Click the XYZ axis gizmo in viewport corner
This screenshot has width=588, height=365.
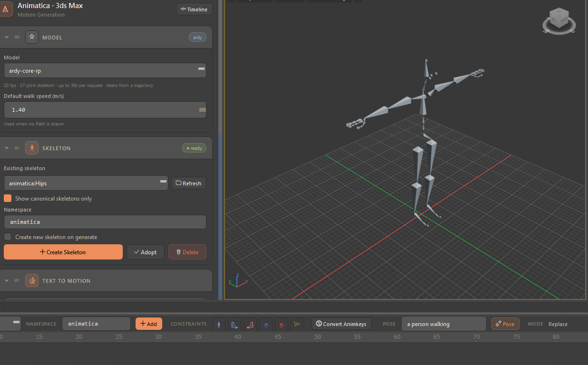[238, 280]
